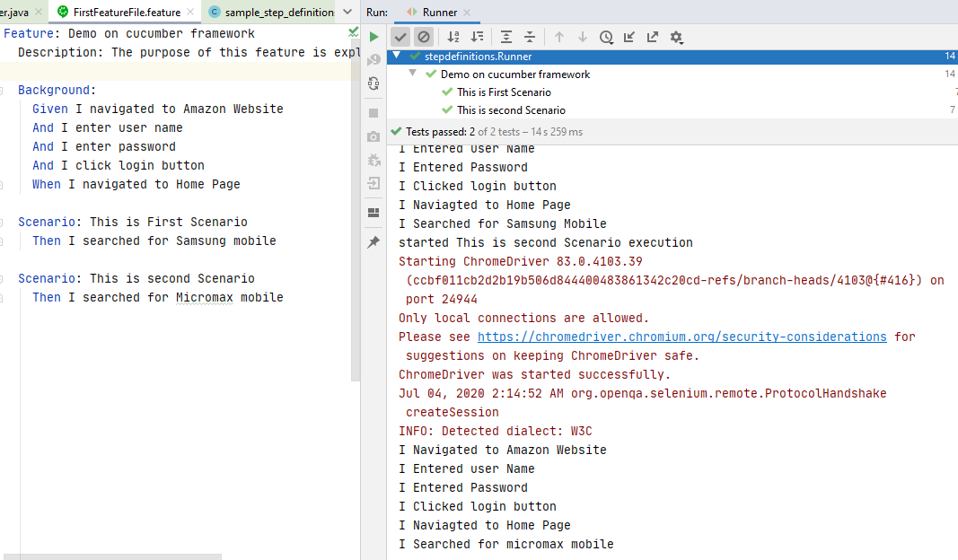This screenshot has height=560, width=958.
Task: Toggle Show Passed tests checkmark button
Action: [400, 38]
